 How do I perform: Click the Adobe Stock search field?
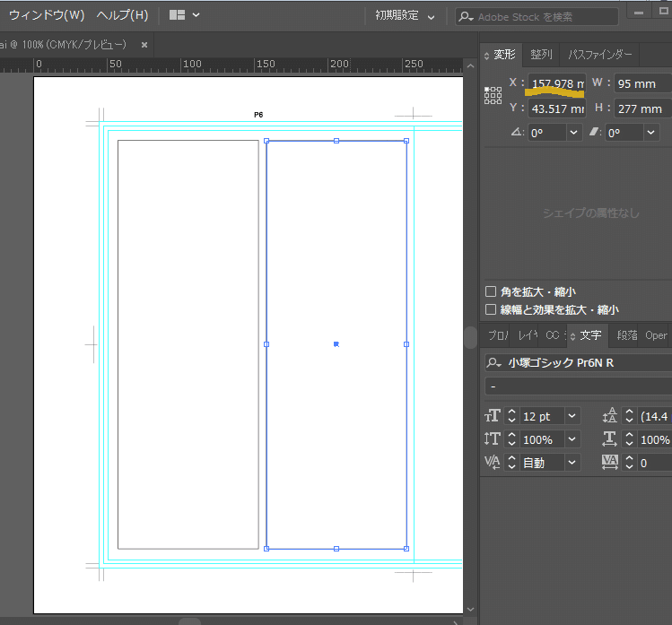[543, 17]
